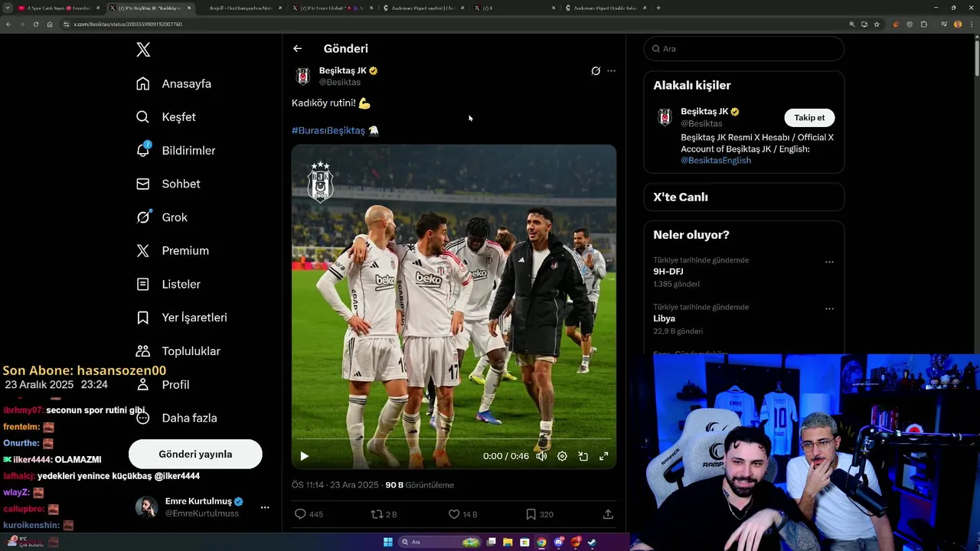Go to Anasayfa home
The width and height of the screenshot is (980, 551).
(x=173, y=83)
